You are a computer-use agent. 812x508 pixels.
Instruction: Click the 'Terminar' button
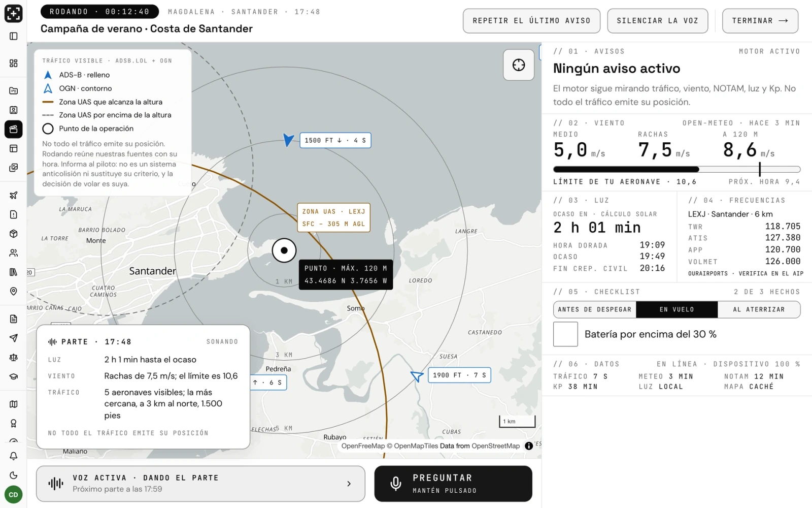tap(760, 21)
